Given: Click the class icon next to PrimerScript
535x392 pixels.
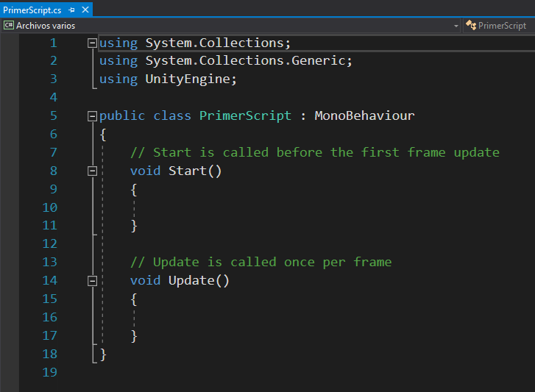Looking at the screenshot, I should click(470, 25).
